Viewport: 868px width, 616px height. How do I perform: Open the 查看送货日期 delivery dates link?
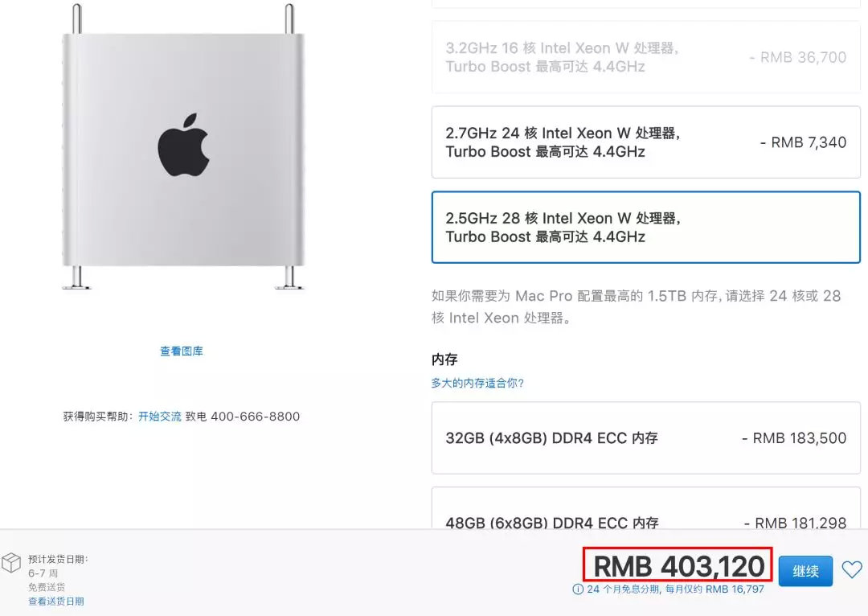click(x=56, y=602)
